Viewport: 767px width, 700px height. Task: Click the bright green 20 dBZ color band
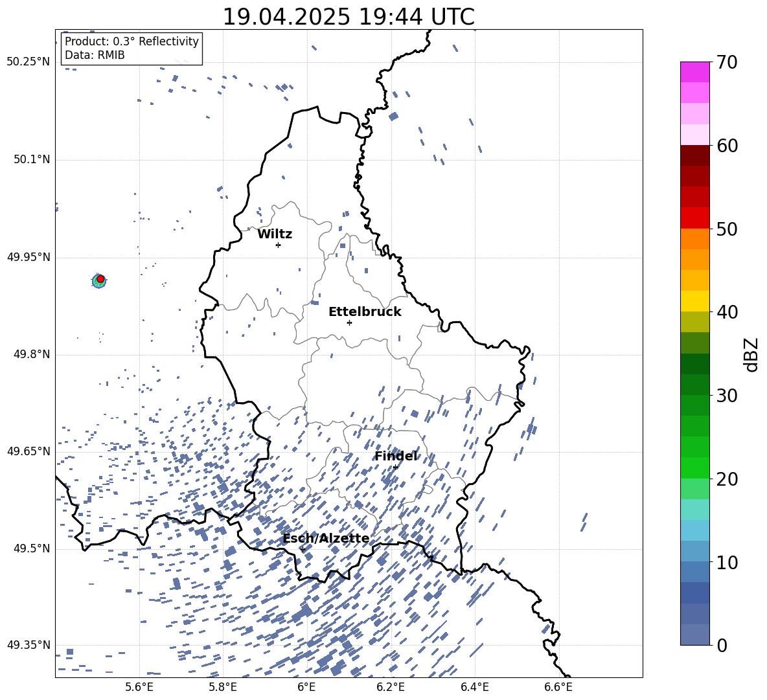694,468
